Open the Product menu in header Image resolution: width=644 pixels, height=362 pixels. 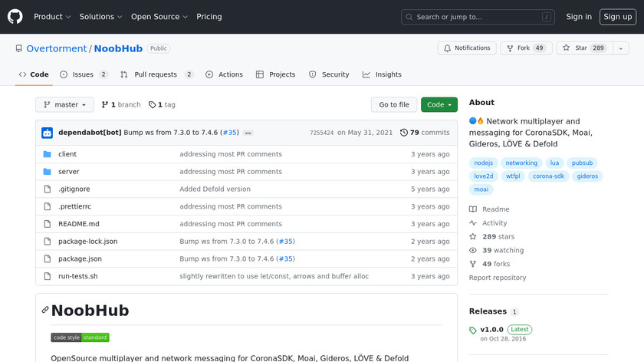52,17
